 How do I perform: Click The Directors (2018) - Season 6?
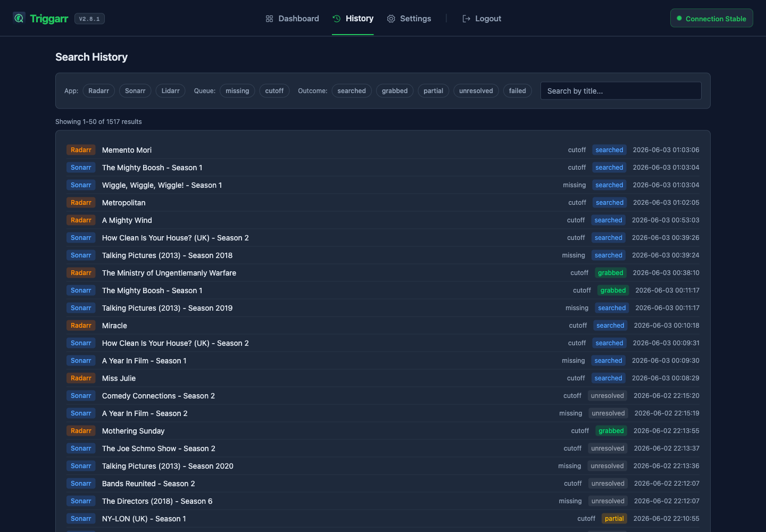tap(157, 501)
